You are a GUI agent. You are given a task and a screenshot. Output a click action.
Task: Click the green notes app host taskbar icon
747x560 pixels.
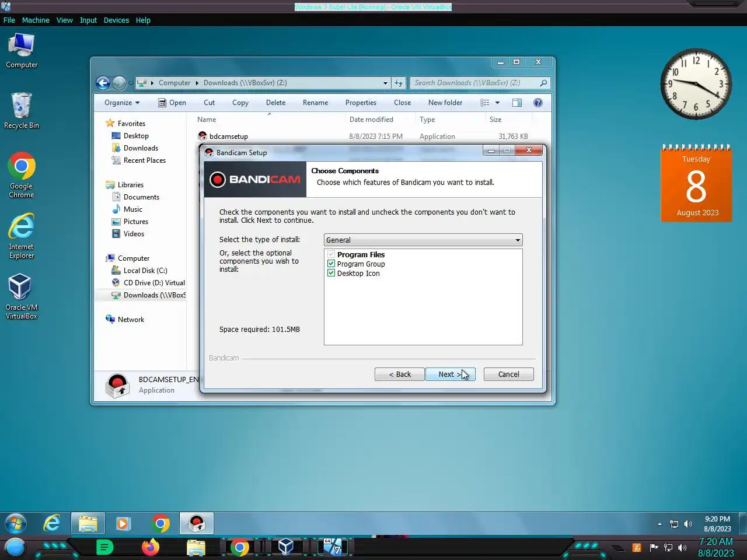[x=104, y=547]
